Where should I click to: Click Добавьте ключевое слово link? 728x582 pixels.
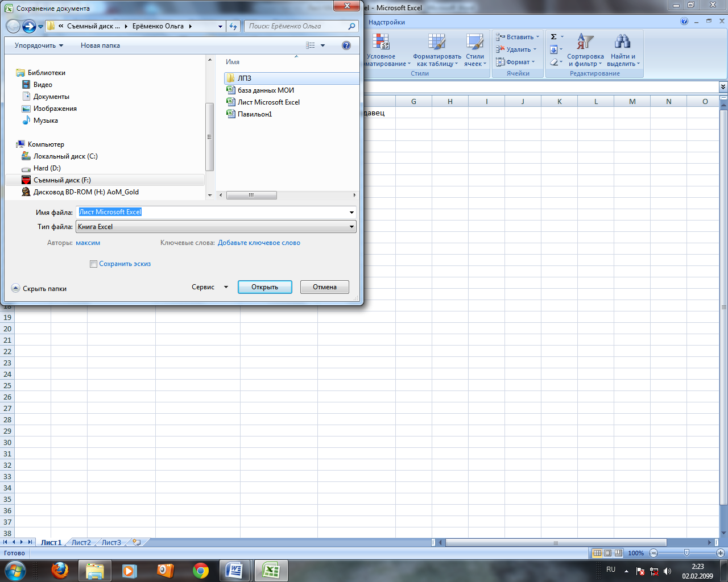tap(259, 243)
